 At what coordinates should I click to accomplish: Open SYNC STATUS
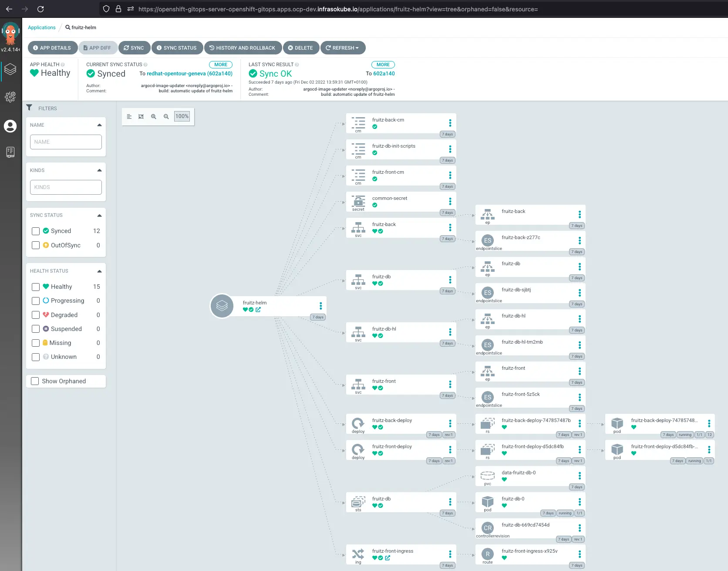coord(177,48)
